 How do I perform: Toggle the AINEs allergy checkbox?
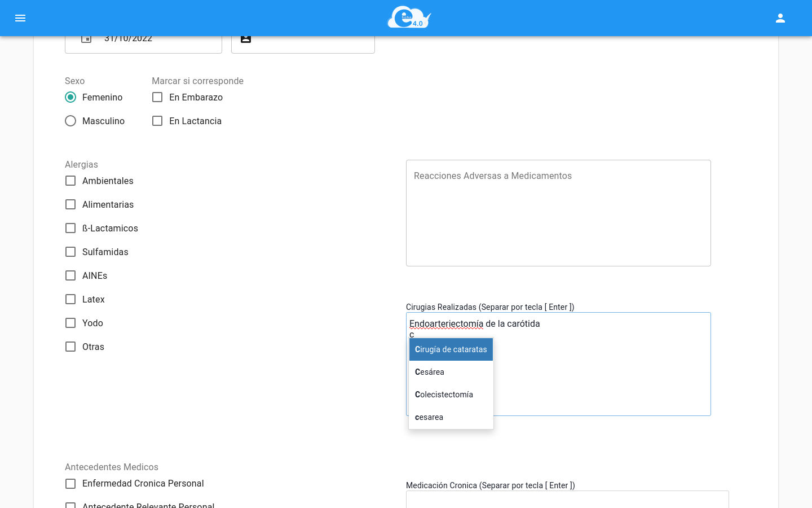[x=70, y=275]
